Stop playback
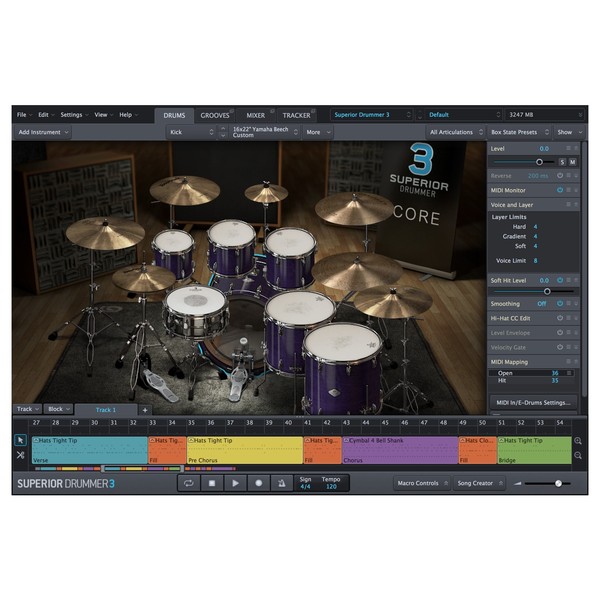The width and height of the screenshot is (600, 600). [x=212, y=483]
